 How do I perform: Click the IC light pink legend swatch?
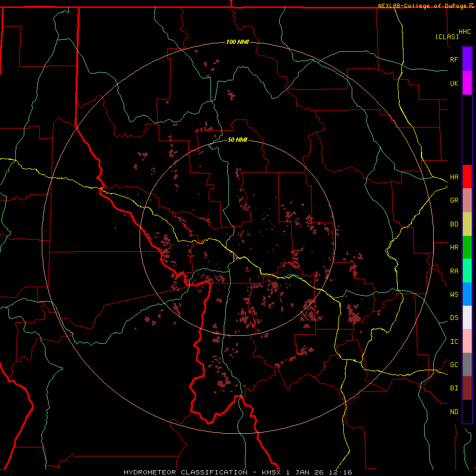[x=467, y=341]
